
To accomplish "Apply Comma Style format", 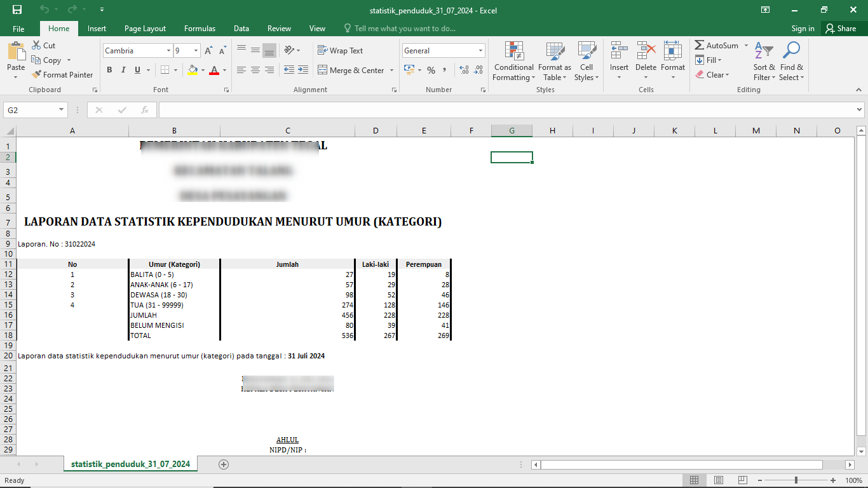I will (x=445, y=70).
